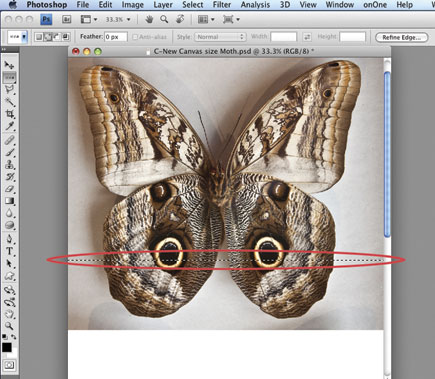The image size is (435, 379).
Task: Select the Crop tool
Action: coord(9,114)
